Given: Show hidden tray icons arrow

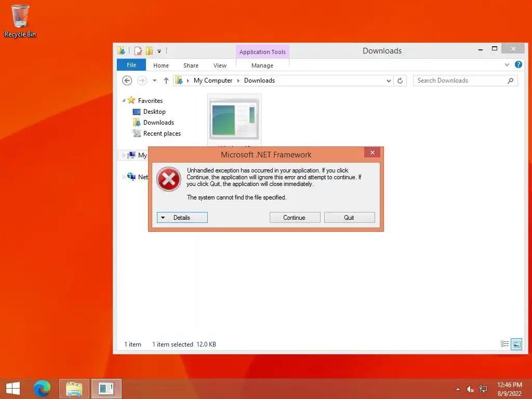Looking at the screenshot, I should [458, 389].
